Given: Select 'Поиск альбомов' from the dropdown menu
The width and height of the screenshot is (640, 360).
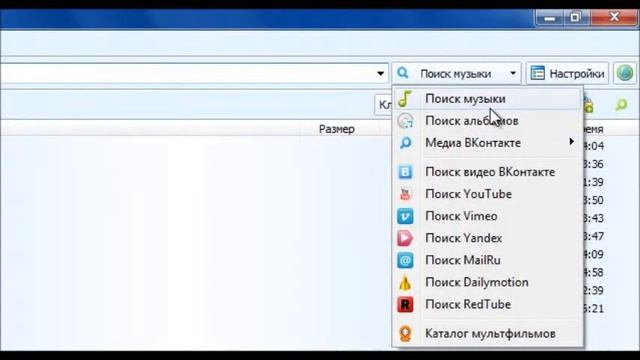Looking at the screenshot, I should tap(487, 121).
